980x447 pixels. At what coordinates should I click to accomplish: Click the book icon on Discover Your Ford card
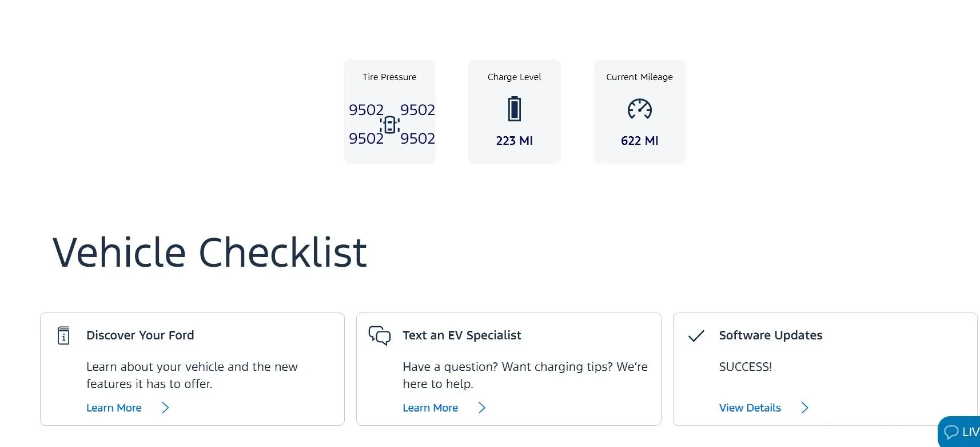(63, 335)
